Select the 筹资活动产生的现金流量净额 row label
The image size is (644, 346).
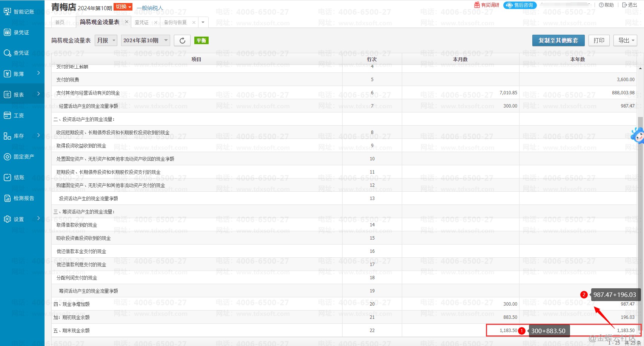coord(89,291)
